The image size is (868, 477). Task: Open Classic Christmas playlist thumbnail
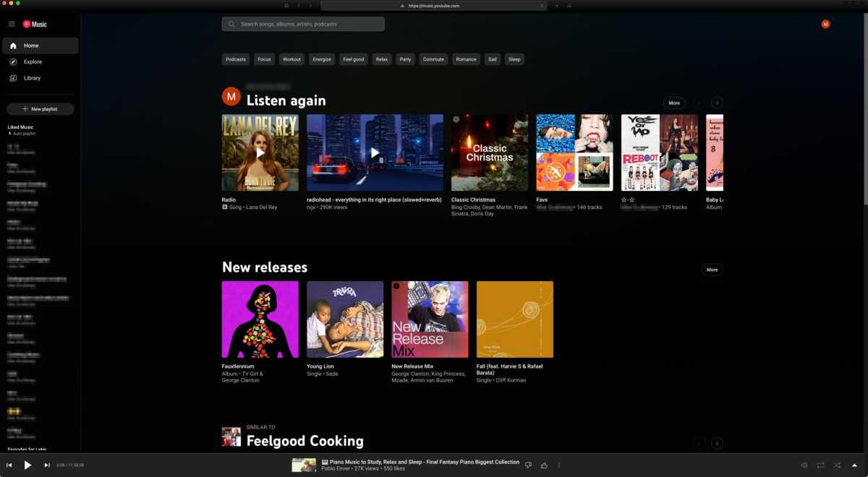pos(490,152)
